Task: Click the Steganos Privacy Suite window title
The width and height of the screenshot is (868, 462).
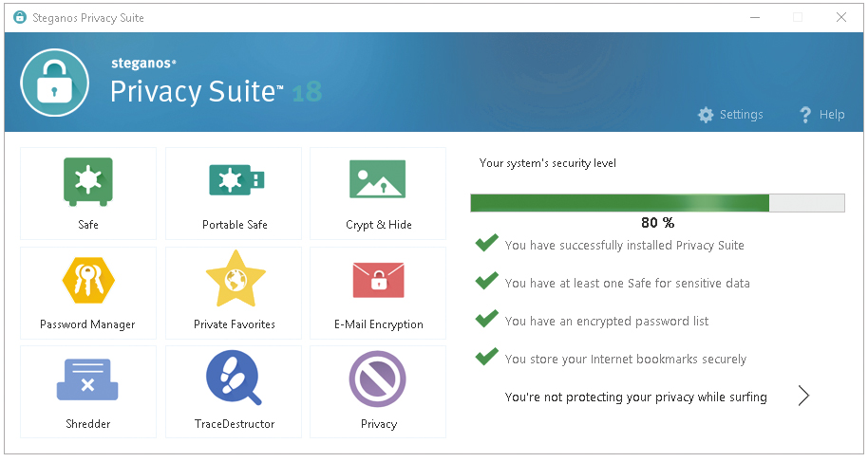Action: (88, 18)
